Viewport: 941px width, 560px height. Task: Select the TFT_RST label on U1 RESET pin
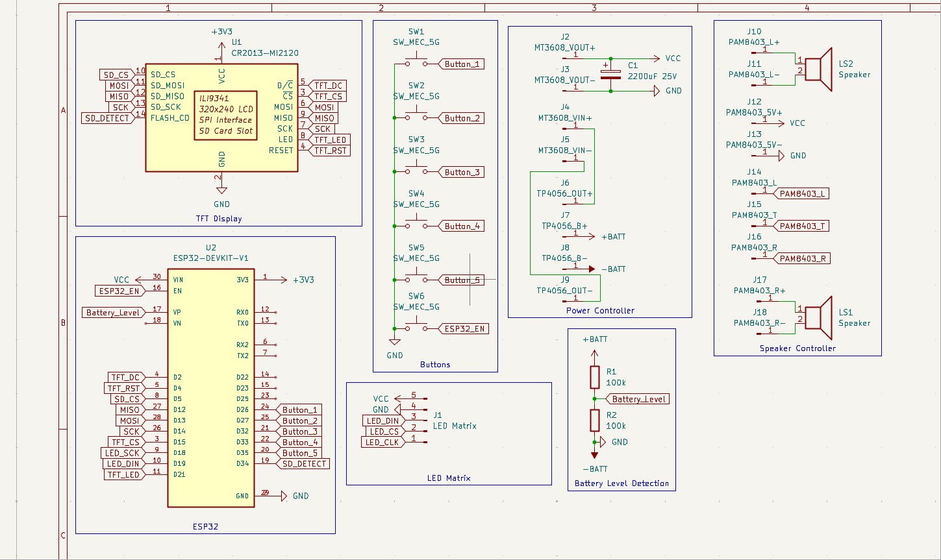pyautogui.click(x=330, y=151)
